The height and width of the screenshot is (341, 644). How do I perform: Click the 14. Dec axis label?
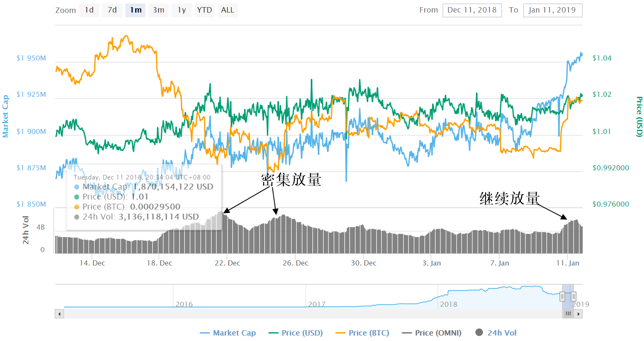coord(92,263)
